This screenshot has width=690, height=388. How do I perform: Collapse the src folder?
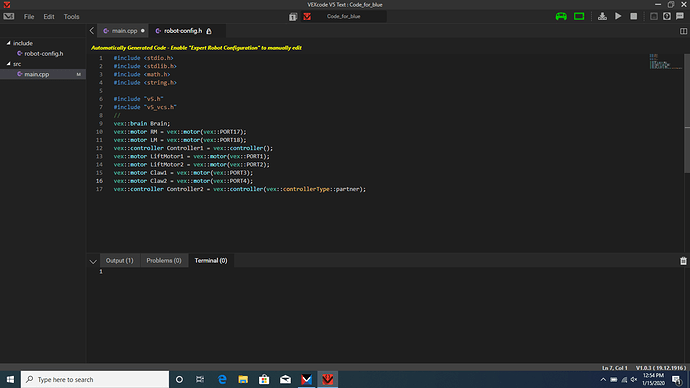point(8,64)
